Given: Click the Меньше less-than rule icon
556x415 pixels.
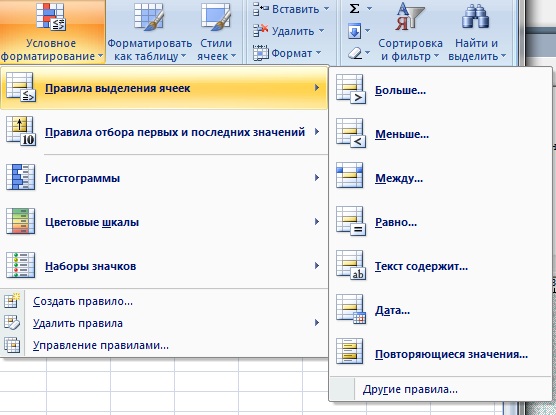Looking at the screenshot, I should pyautogui.click(x=350, y=133).
